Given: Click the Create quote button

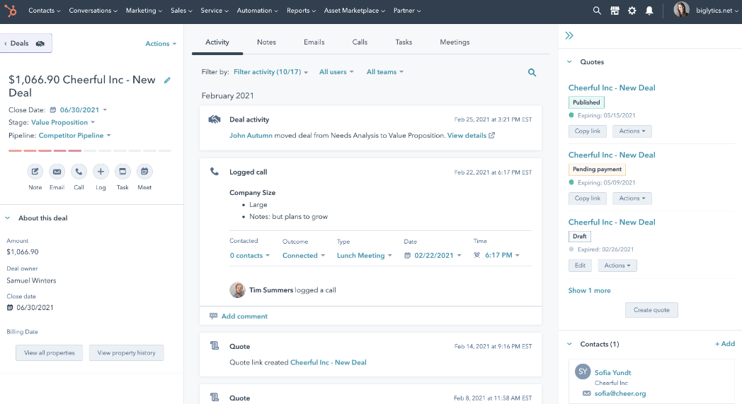Looking at the screenshot, I should click(652, 310).
